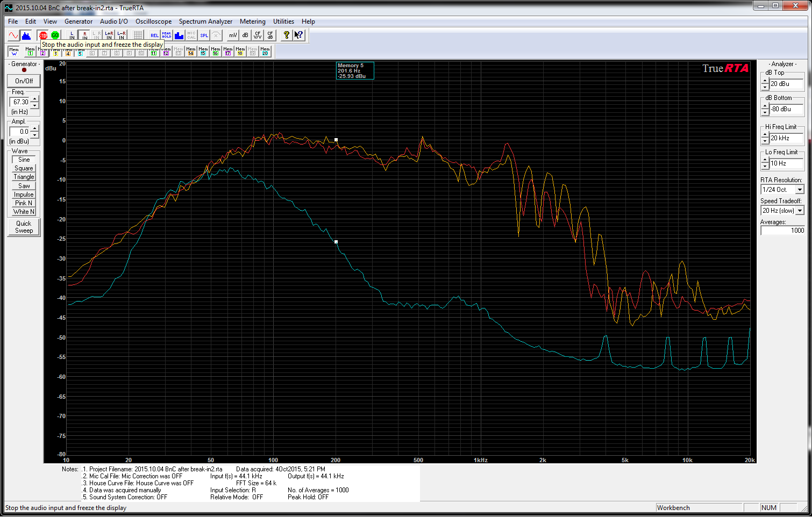Lower dB Bottom using down arrow
Viewport: 812px width, 517px height.
(x=765, y=112)
